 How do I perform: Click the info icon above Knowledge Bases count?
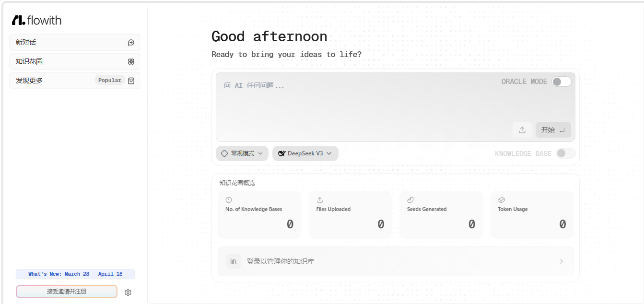229,200
